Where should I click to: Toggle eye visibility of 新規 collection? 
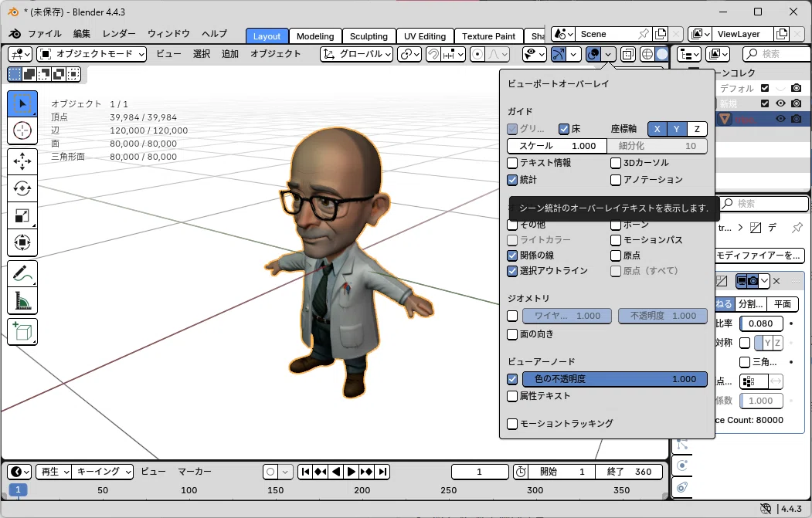pyautogui.click(x=780, y=103)
